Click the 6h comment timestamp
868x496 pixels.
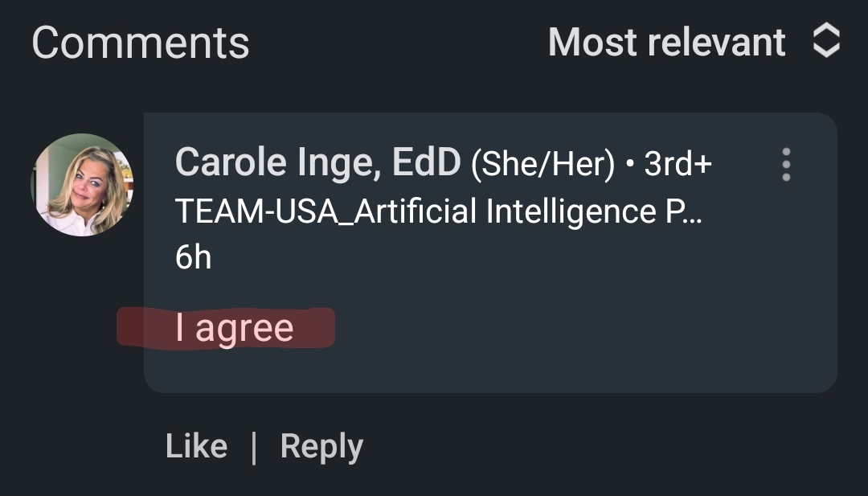[193, 257]
